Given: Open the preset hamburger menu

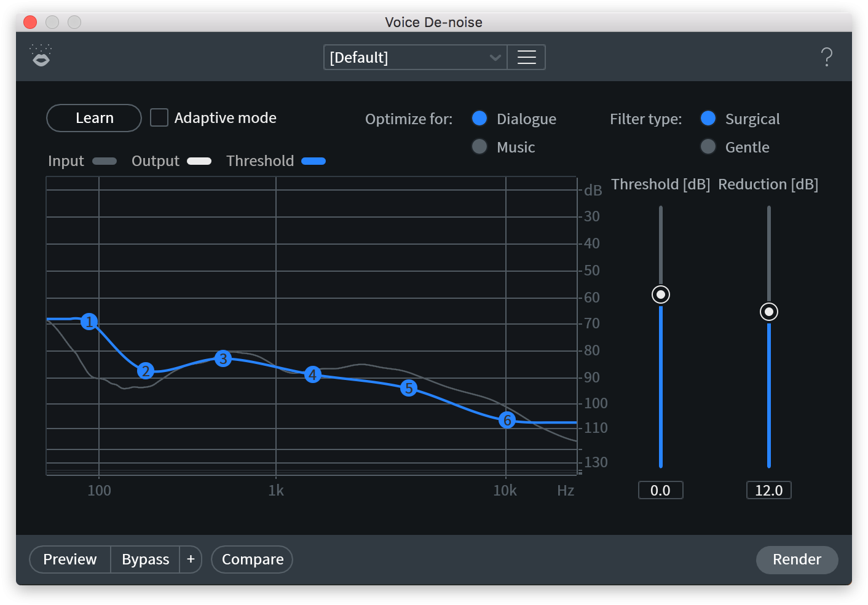Looking at the screenshot, I should pyautogui.click(x=526, y=57).
